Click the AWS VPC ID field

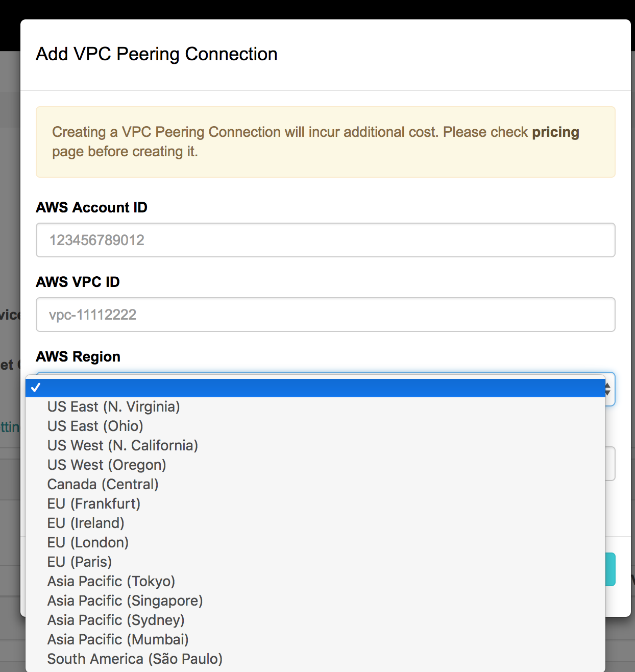coord(326,315)
